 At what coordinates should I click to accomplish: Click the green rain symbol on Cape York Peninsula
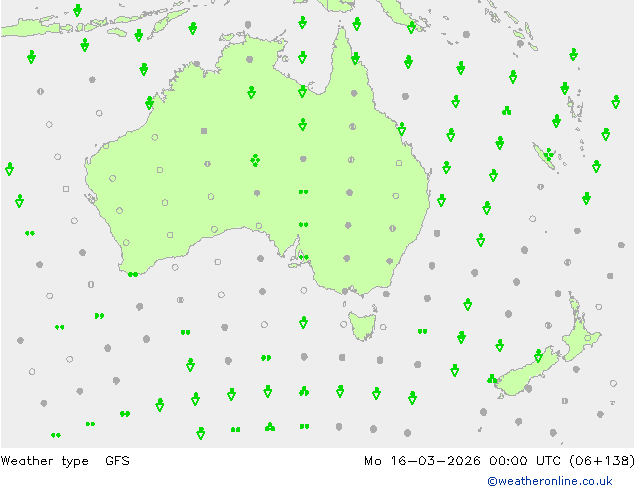(x=355, y=58)
